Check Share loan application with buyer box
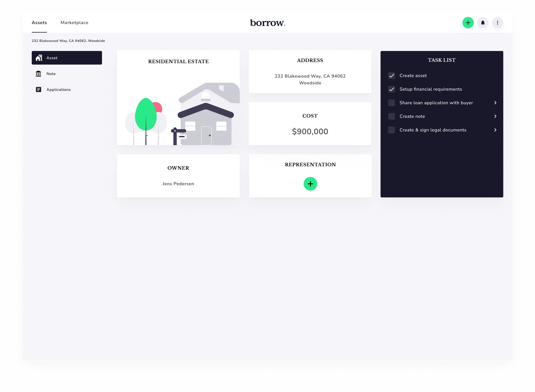This screenshot has width=535, height=392. click(x=391, y=103)
